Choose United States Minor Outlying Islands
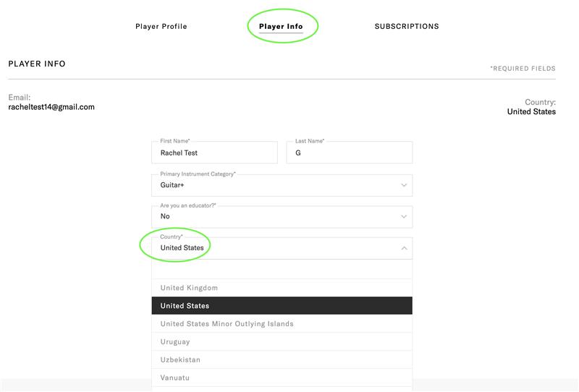 coord(282,324)
